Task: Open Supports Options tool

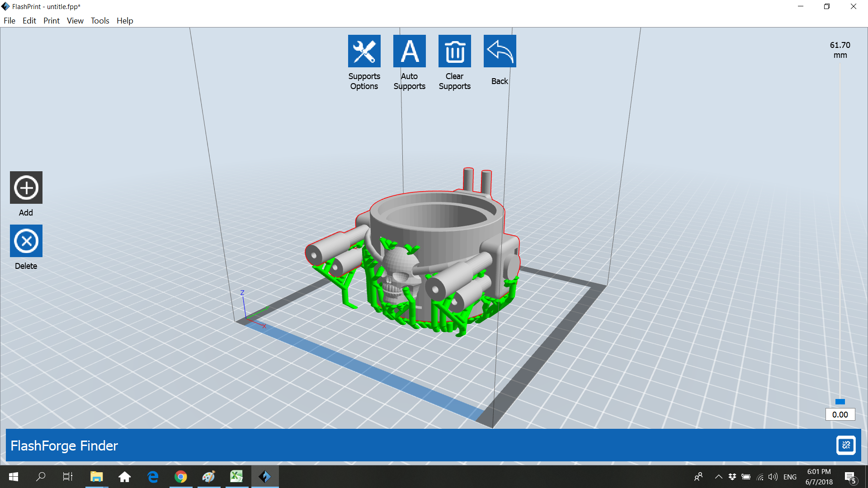Action: pos(364,51)
